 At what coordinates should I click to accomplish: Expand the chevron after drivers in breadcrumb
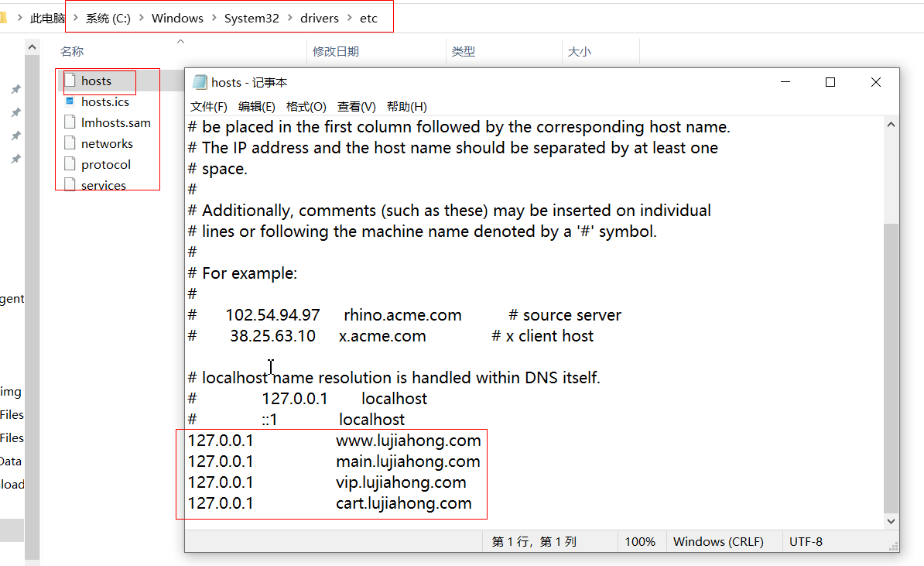click(350, 18)
